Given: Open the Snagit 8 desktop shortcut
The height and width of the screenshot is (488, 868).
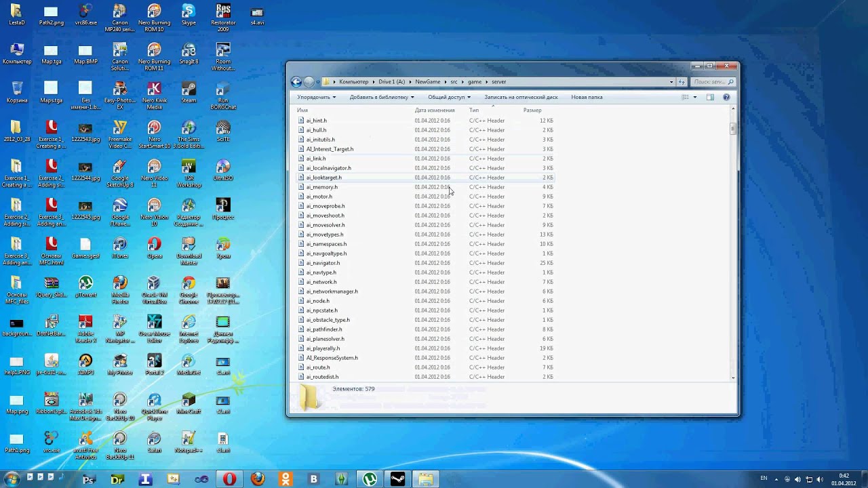Looking at the screenshot, I should (189, 54).
